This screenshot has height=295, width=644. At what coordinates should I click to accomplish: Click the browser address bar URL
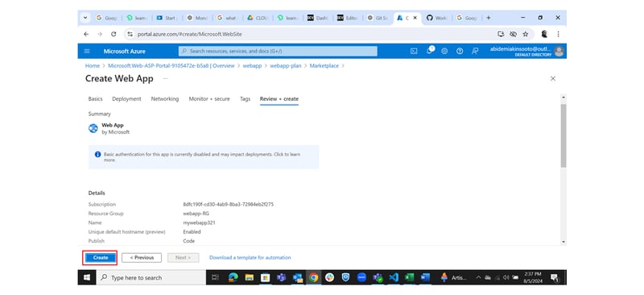(x=190, y=34)
